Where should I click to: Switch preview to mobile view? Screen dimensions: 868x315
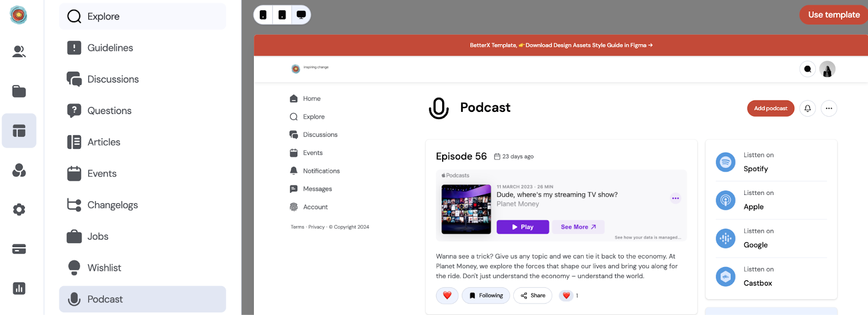coord(263,15)
